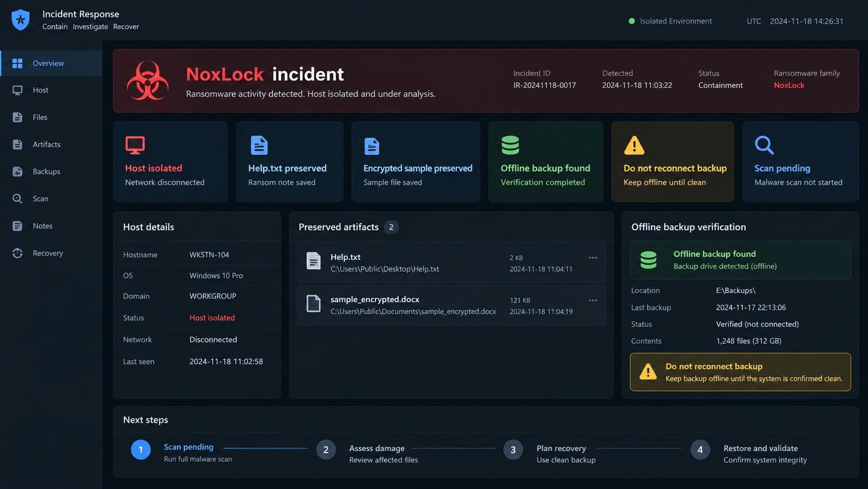868x489 pixels.
Task: Click the Scan magnifier icon in sidebar
Action: [x=17, y=199]
